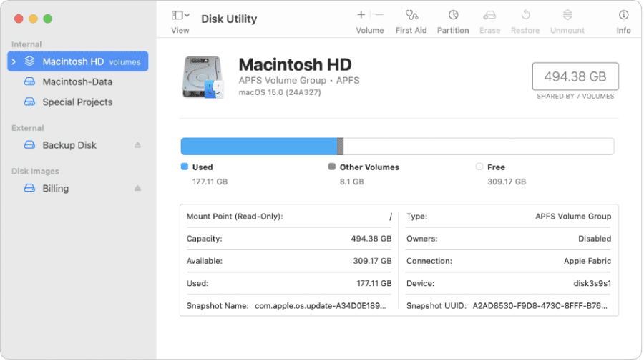Expand the Macintosh HD volumes disclosure chevron
Screen dimensions: 644x361
14,62
